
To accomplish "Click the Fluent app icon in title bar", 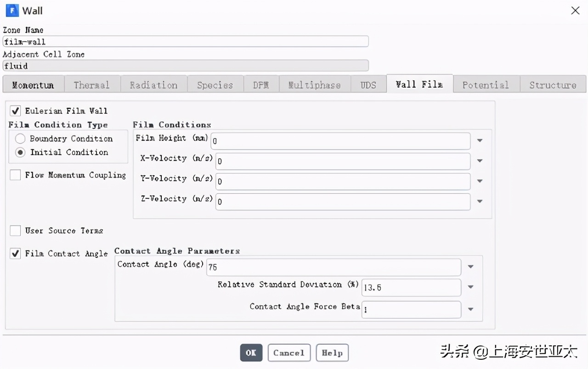I will (11, 10).
